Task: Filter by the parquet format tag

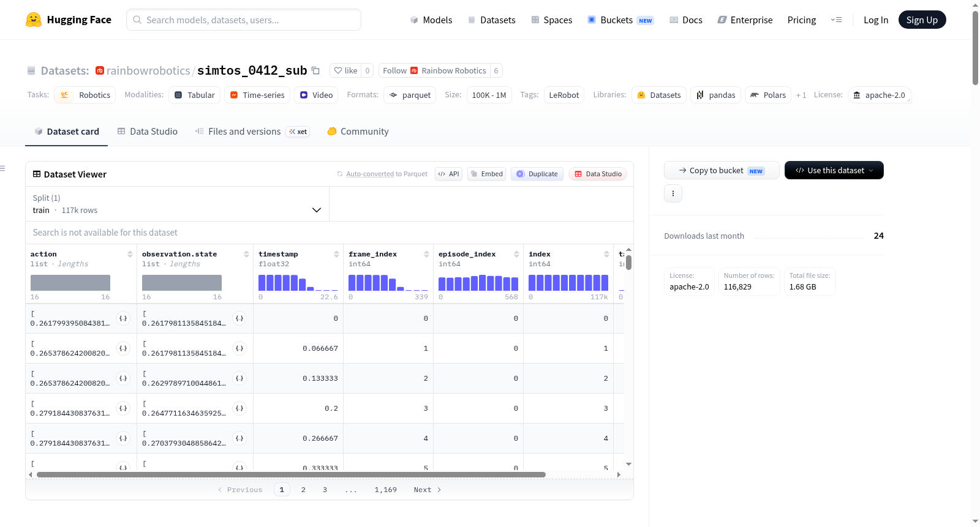Action: click(x=410, y=95)
